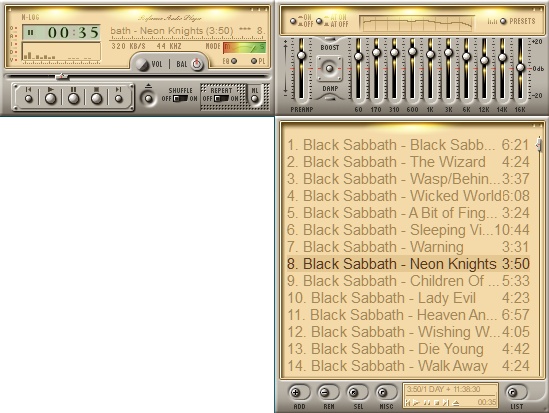549x413 pixels.
Task: Click the V visualization indicator in side strip
Action: pyautogui.click(x=13, y=60)
